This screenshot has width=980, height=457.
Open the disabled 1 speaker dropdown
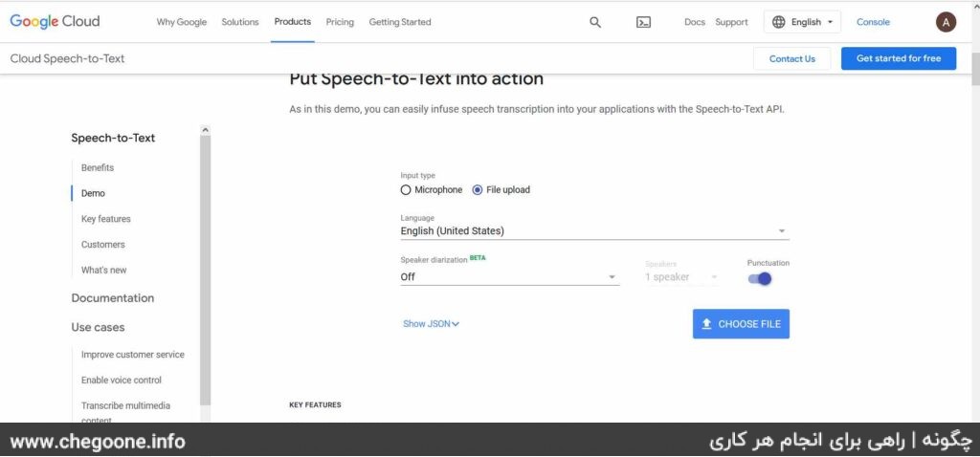click(681, 276)
